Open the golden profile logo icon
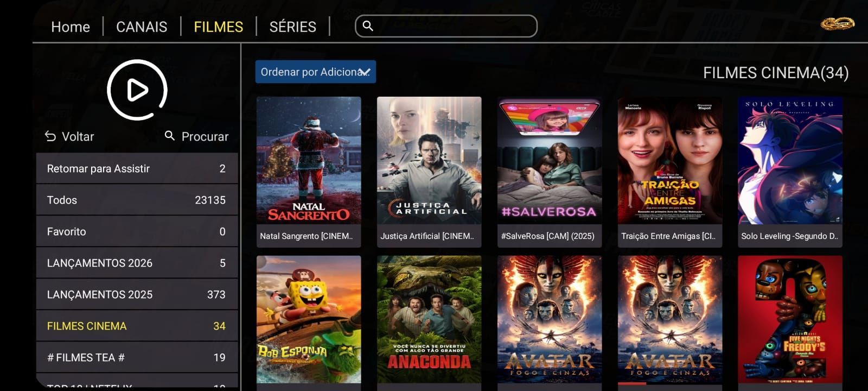 pyautogui.click(x=837, y=24)
